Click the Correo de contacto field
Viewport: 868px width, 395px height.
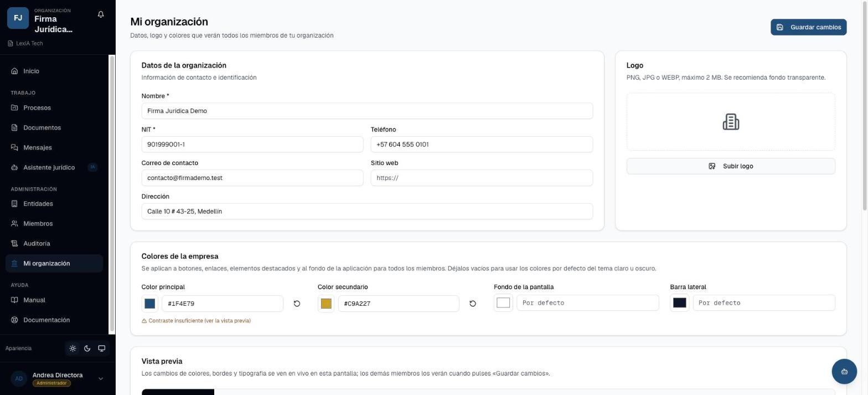(252, 178)
